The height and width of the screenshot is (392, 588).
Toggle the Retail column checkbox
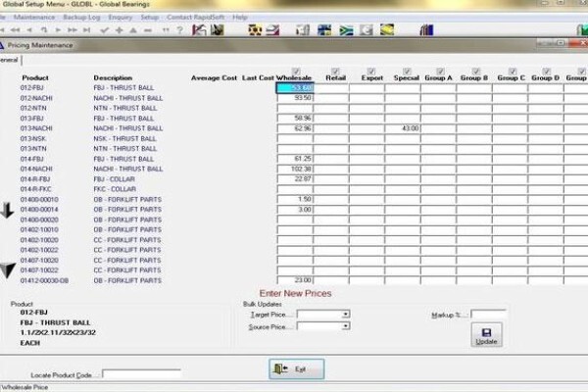[335, 71]
